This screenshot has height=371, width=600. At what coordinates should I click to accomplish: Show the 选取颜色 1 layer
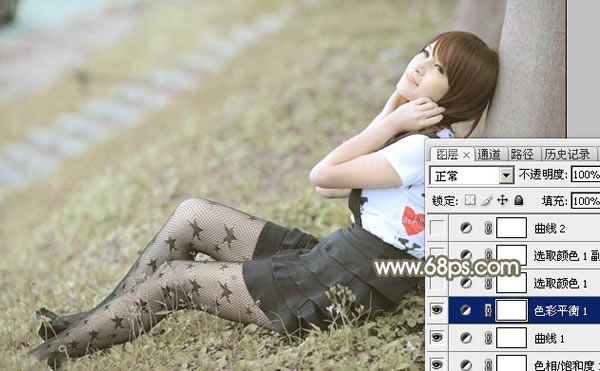tap(437, 283)
